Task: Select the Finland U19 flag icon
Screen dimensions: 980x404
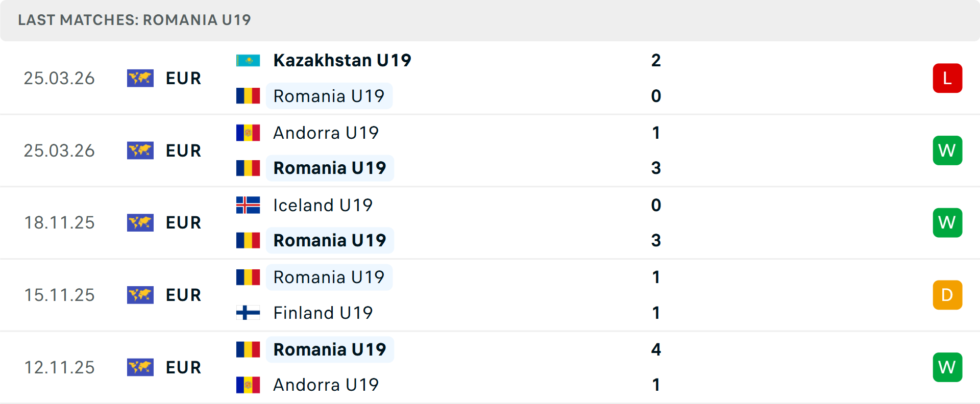Action: [x=249, y=313]
